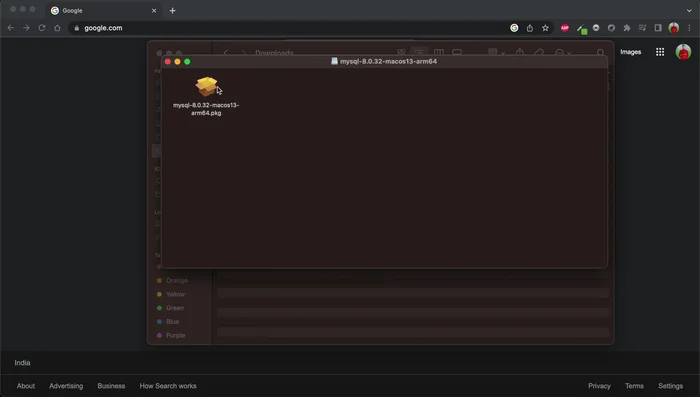View site info via the lock icon
This screenshot has width=700, height=397.
click(77, 28)
